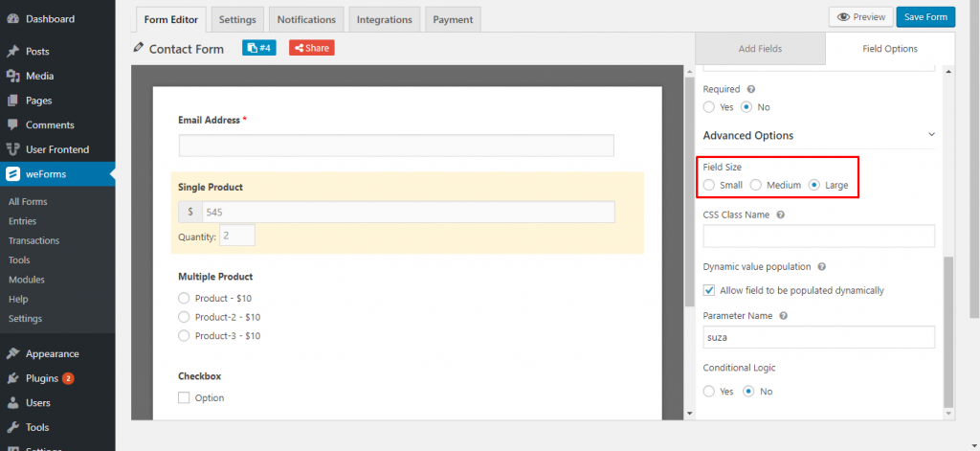This screenshot has width=980, height=451.
Task: Click the form canvas scroll up arrow
Action: click(689, 71)
